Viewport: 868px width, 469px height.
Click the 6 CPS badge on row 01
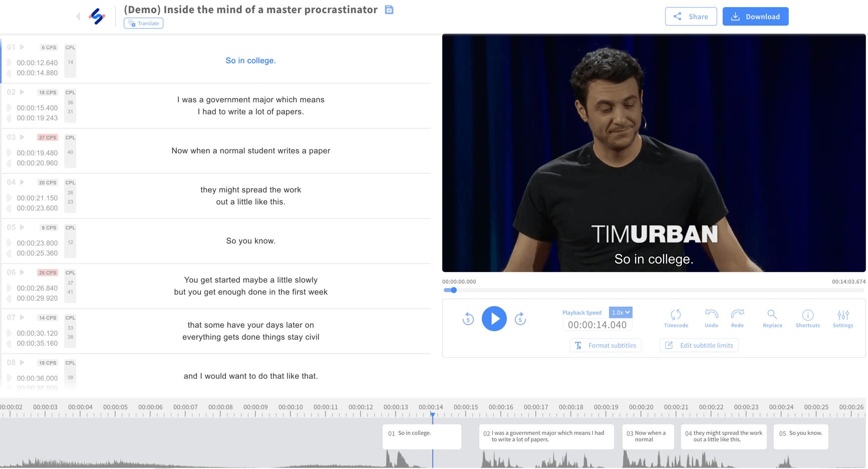(x=49, y=47)
